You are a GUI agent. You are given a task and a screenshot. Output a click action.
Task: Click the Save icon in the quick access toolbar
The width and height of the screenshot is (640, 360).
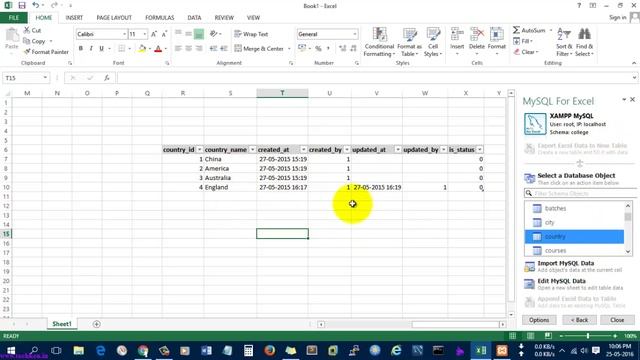[x=22, y=5]
